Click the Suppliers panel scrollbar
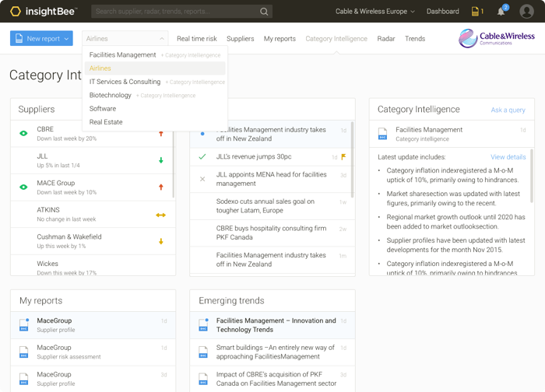 pos(174,165)
